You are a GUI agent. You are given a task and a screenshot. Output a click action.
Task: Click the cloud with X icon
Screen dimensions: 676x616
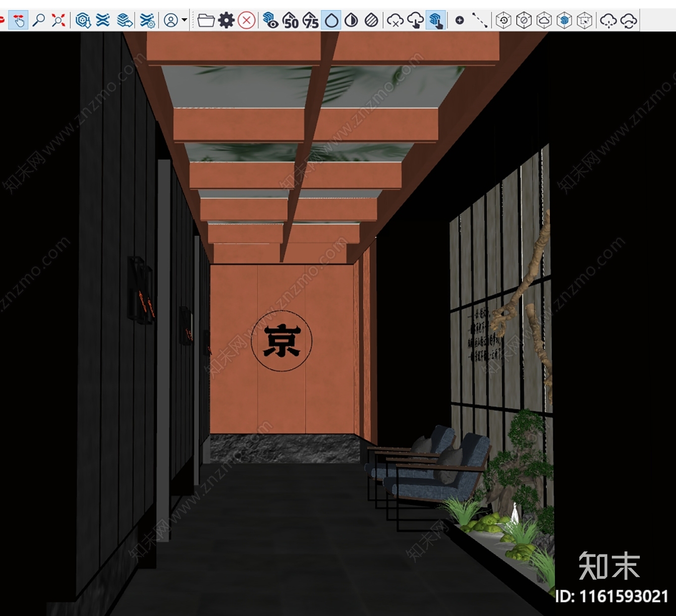click(x=395, y=20)
